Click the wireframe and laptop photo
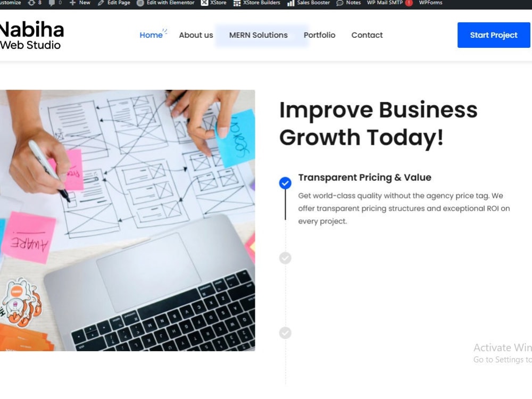This screenshot has height=399, width=532. pyautogui.click(x=127, y=220)
